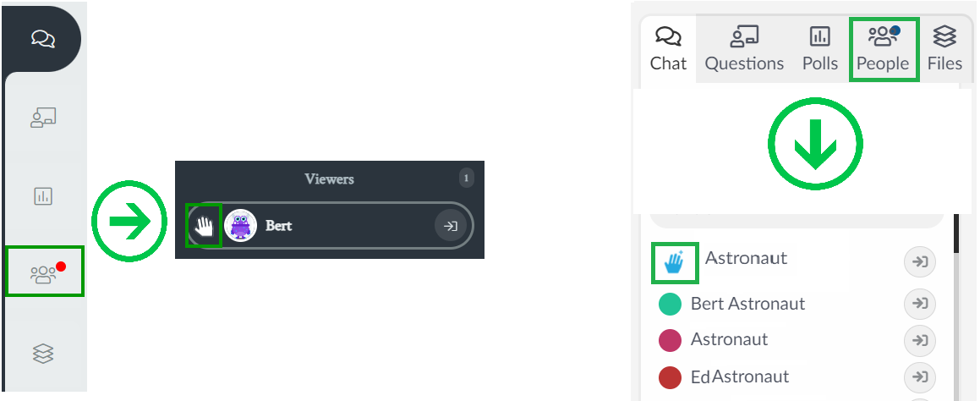Image resolution: width=980 pixels, height=401 pixels.
Task: Open the files layers icon in left sidebar
Action: pos(43,354)
